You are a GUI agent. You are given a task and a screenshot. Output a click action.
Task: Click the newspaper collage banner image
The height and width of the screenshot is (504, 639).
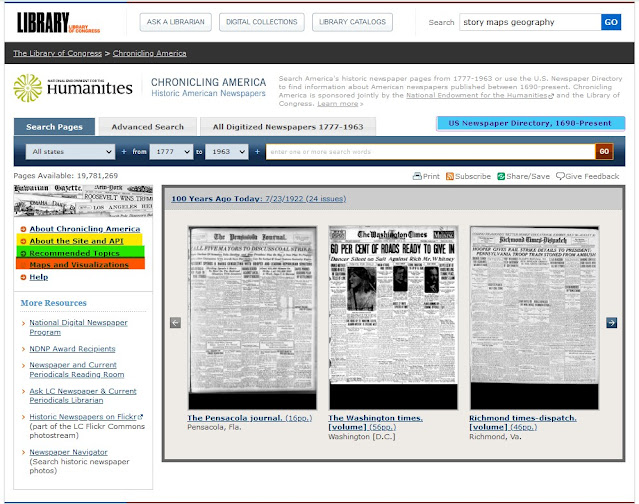[83, 200]
